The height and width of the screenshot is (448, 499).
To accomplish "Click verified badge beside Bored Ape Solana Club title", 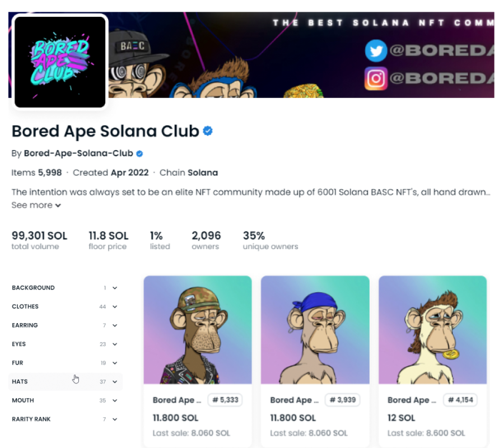I will (208, 131).
